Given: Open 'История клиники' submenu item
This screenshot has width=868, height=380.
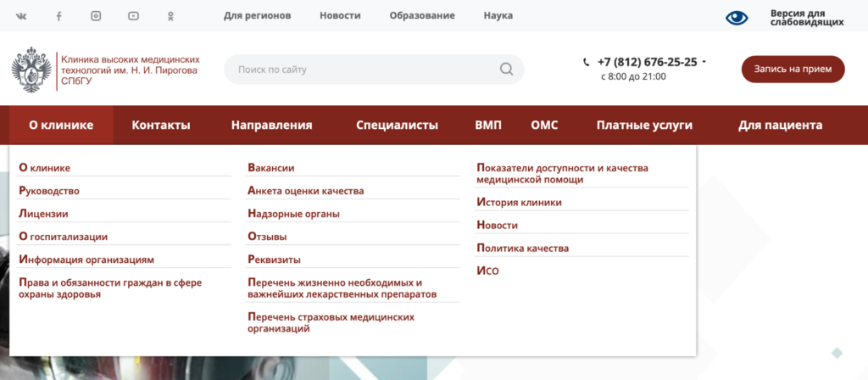Looking at the screenshot, I should pos(520,203).
